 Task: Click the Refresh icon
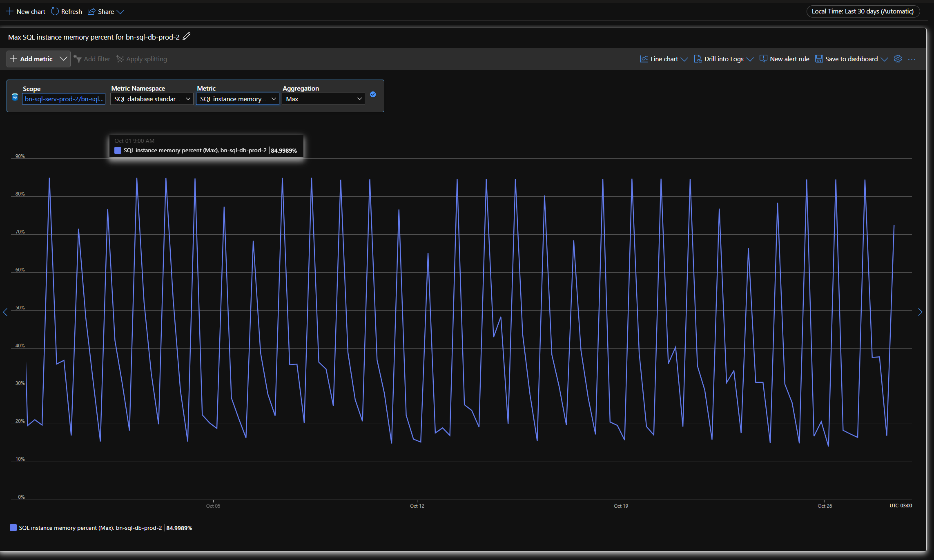tap(55, 11)
